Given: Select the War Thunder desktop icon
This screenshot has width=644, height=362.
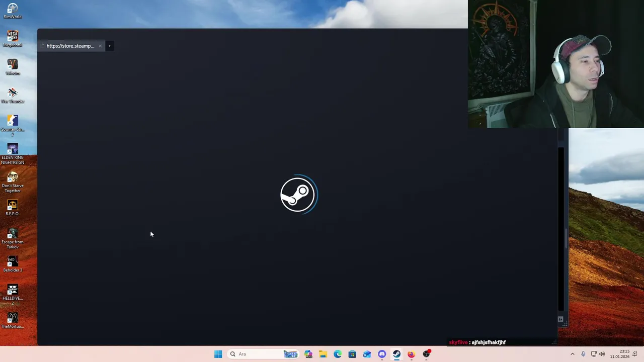Looking at the screenshot, I should coord(13,95).
